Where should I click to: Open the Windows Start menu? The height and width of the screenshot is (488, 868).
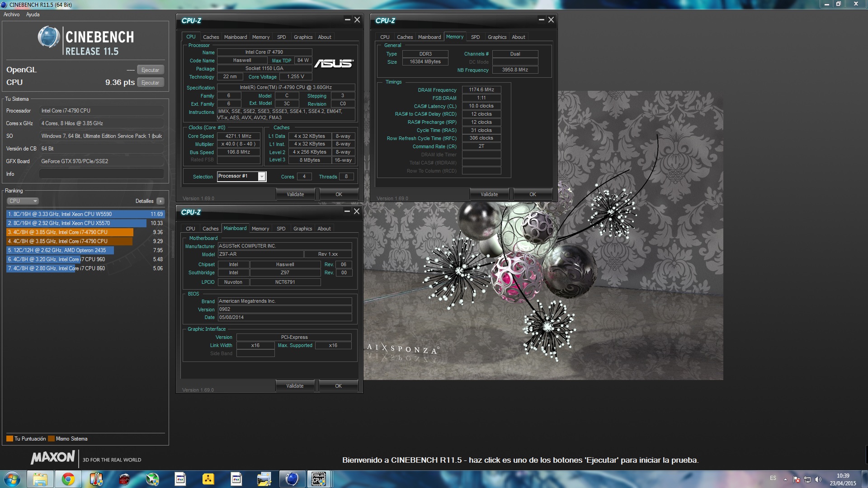coord(12,479)
